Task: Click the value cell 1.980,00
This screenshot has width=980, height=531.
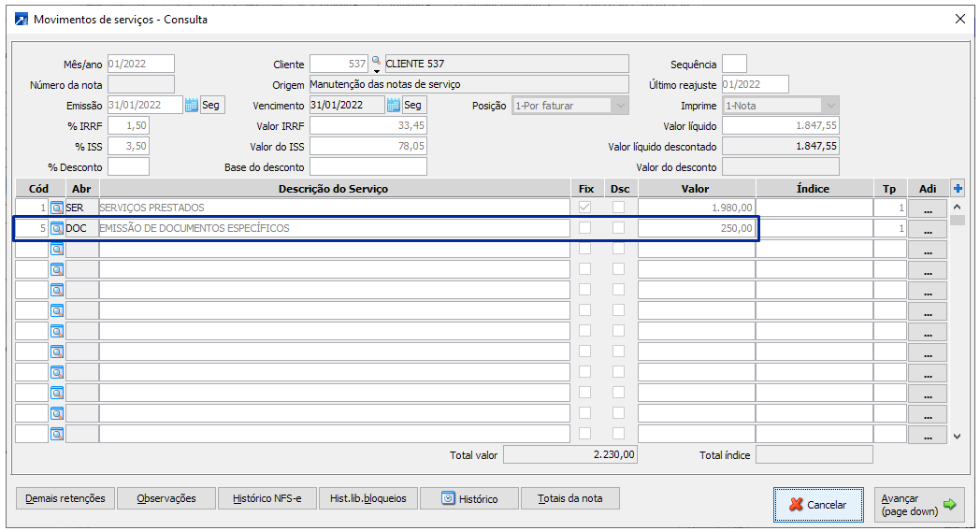Action: pos(697,208)
